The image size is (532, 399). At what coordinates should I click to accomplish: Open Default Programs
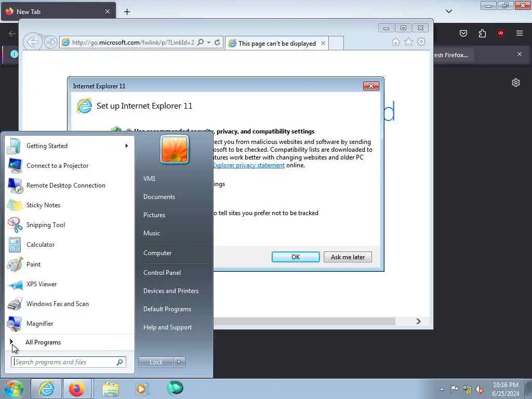coord(167,309)
